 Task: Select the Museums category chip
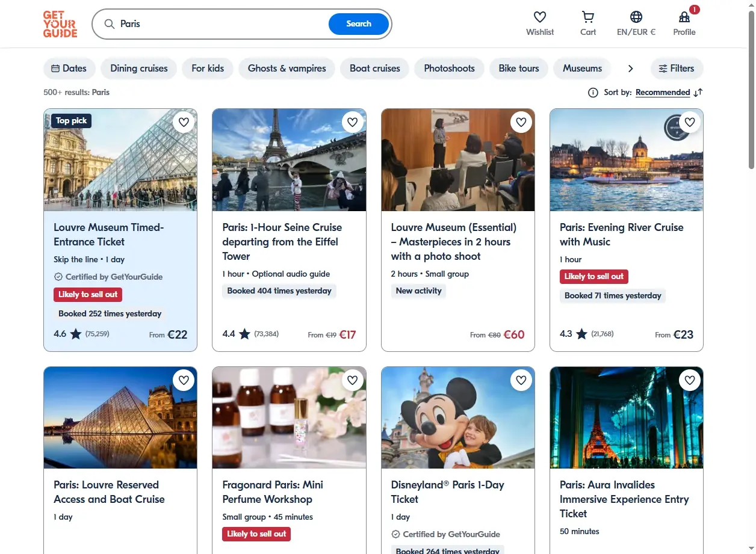click(582, 69)
